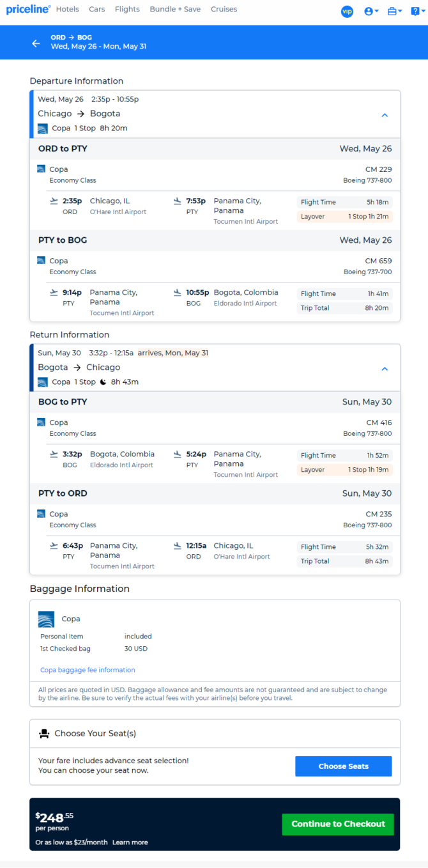Screen dimensions: 428x868
Task: Click the Trip Total 8h 43m row
Action: tap(345, 561)
